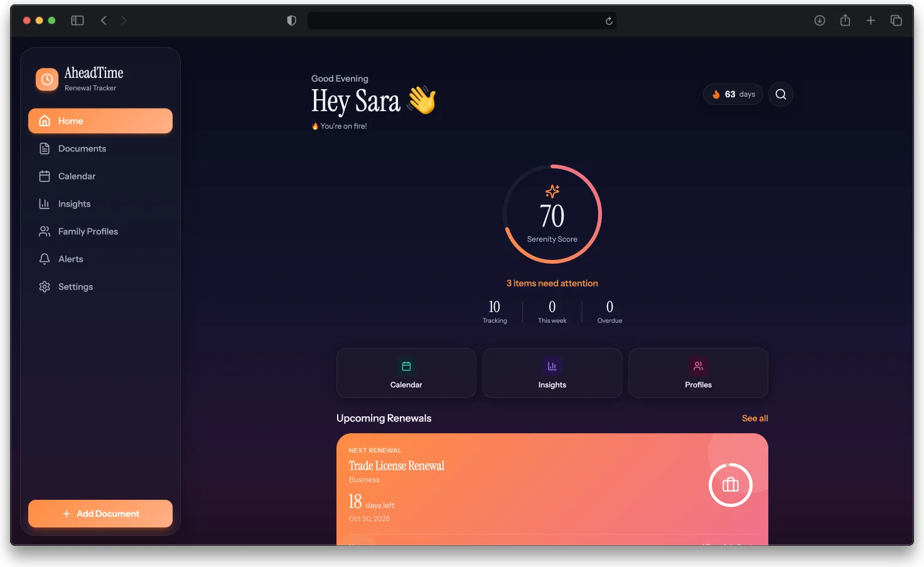Reload the page with the refresh icon
The height and width of the screenshot is (567, 924).
tap(609, 21)
